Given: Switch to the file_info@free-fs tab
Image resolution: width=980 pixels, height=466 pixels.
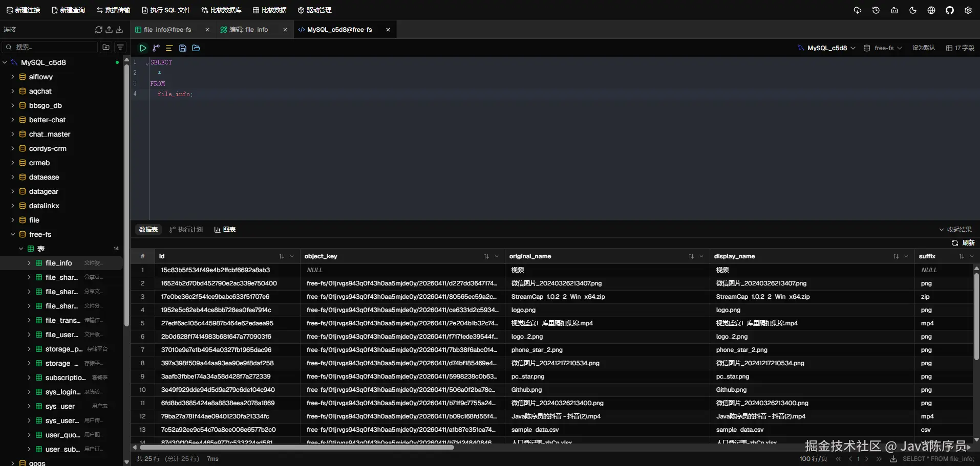Looking at the screenshot, I should point(167,30).
